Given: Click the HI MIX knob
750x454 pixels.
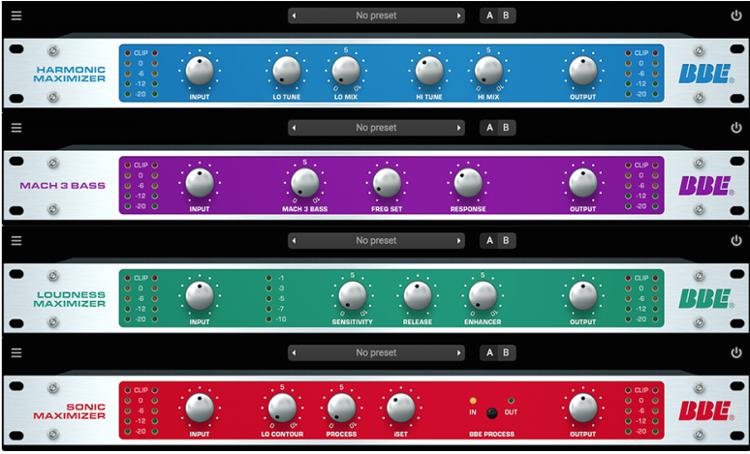Looking at the screenshot, I should 489,71.
